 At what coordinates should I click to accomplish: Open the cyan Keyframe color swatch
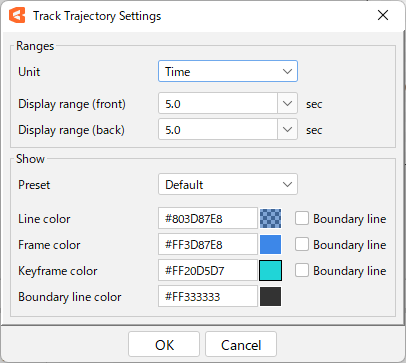(x=270, y=270)
